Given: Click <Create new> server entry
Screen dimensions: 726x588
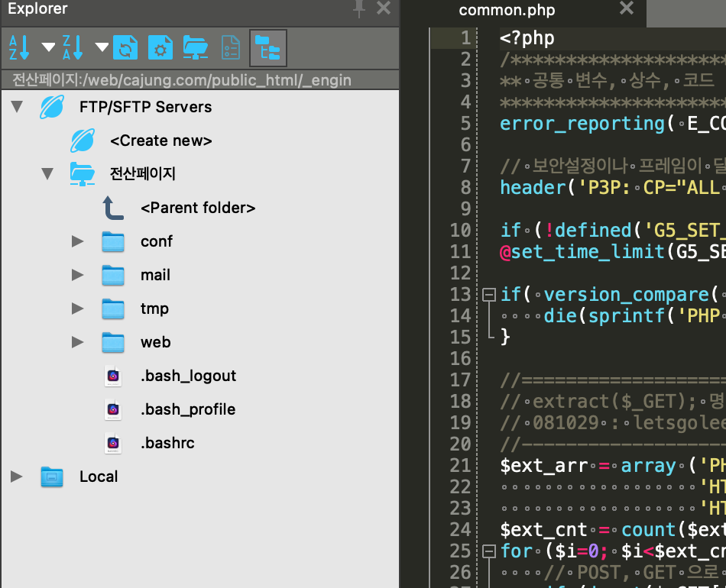Looking at the screenshot, I should coord(160,141).
